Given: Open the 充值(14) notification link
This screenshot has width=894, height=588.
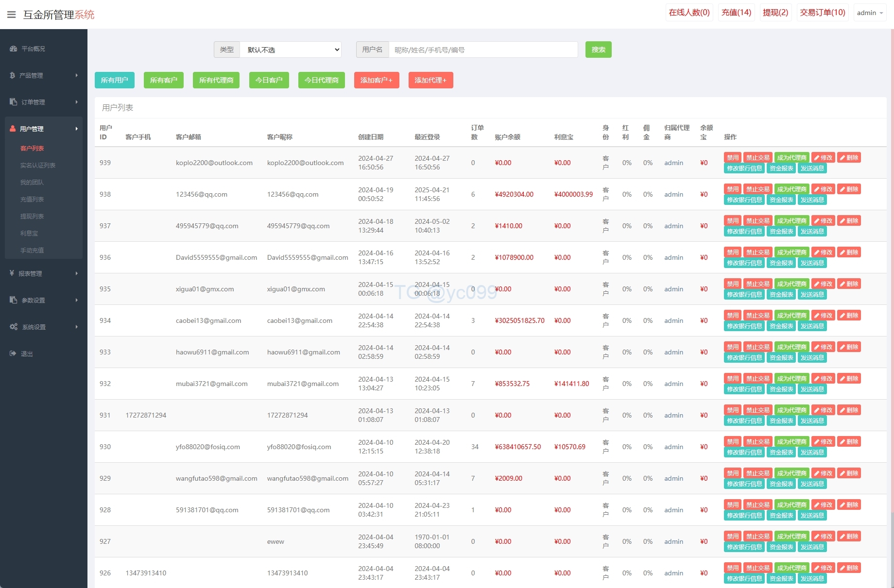Looking at the screenshot, I should [x=736, y=13].
